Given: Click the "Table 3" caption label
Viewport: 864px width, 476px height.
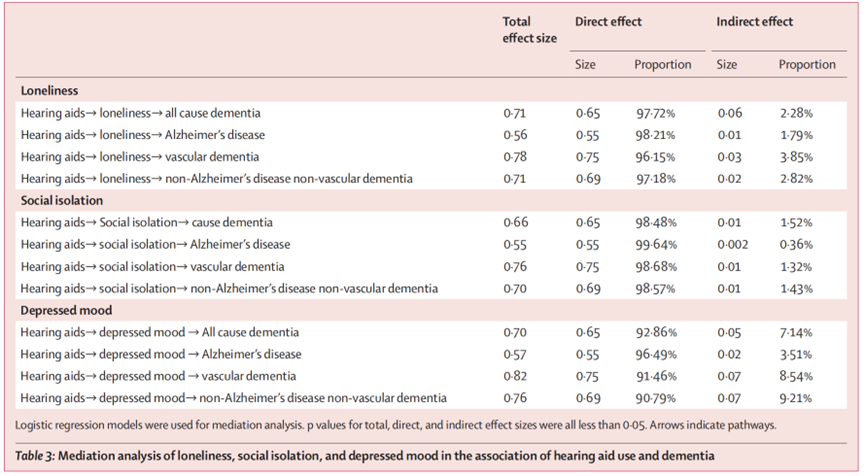Looking at the screenshot, I should [39, 456].
